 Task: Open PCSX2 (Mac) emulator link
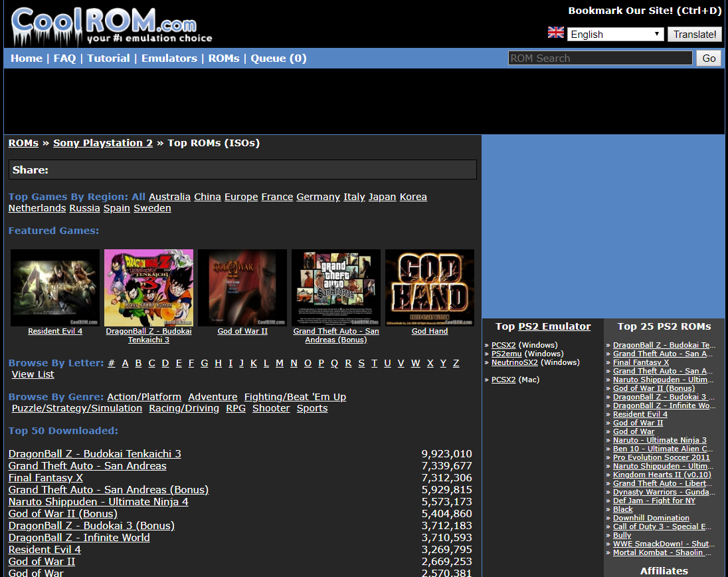point(503,380)
